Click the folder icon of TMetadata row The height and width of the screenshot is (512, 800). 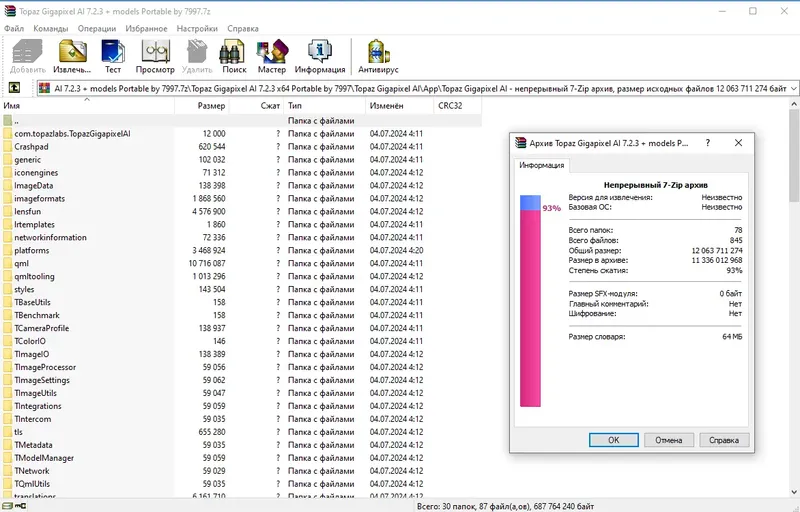coord(7,445)
